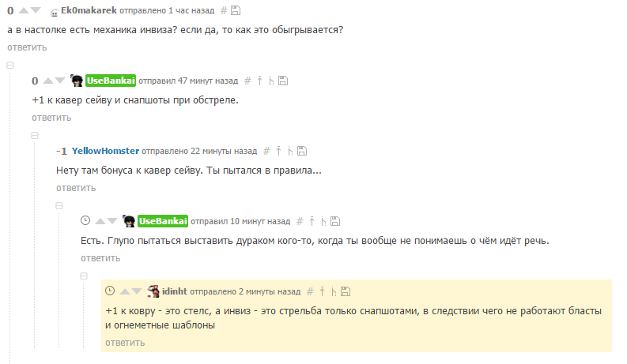Reply to idinht's highlighted comment
This screenshot has width=627, height=364.
pyautogui.click(x=125, y=343)
